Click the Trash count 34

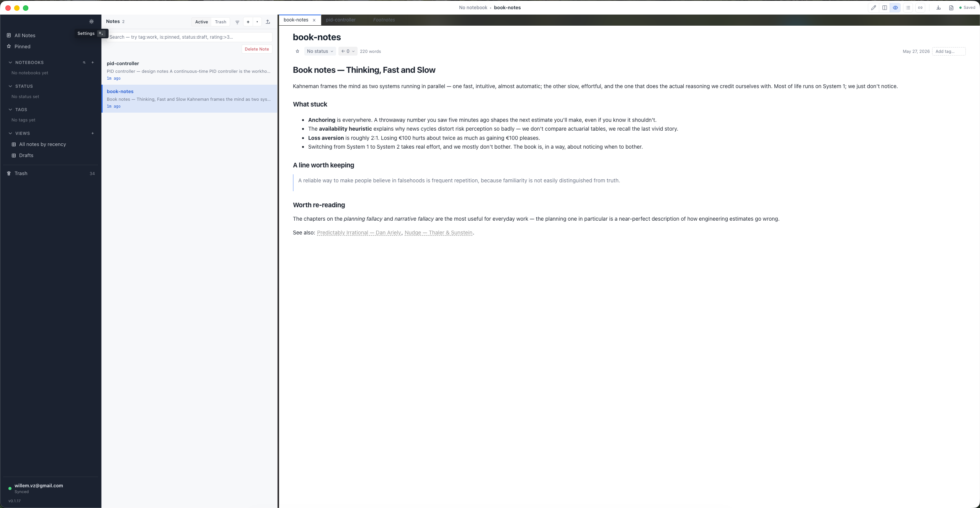pyautogui.click(x=92, y=174)
